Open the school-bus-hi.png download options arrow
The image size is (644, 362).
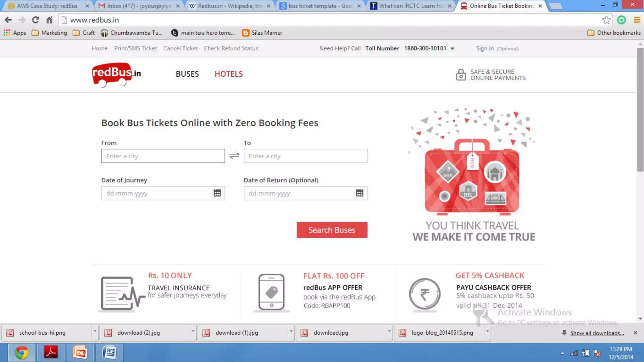point(95,332)
